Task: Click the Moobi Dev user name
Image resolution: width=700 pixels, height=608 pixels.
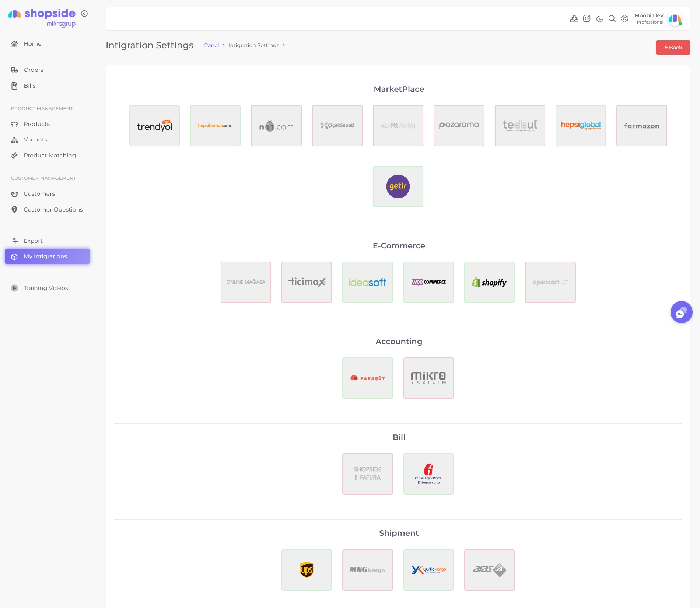Action: click(649, 15)
